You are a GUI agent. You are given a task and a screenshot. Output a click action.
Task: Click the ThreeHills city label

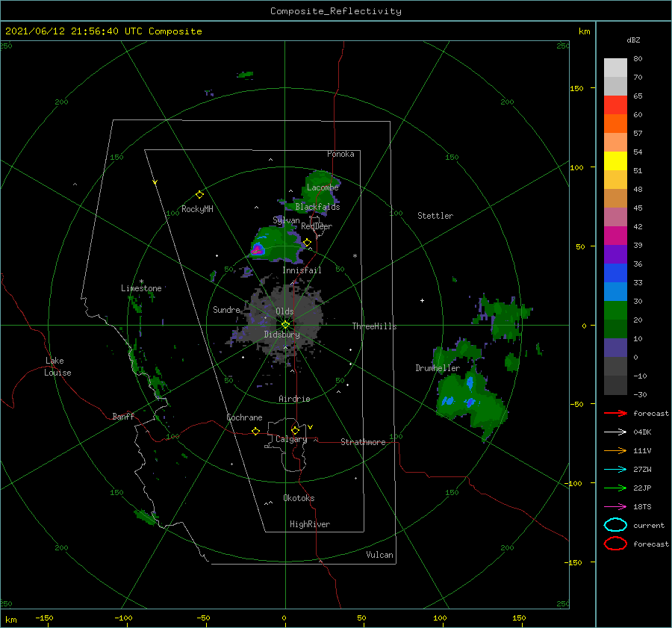[x=375, y=326]
